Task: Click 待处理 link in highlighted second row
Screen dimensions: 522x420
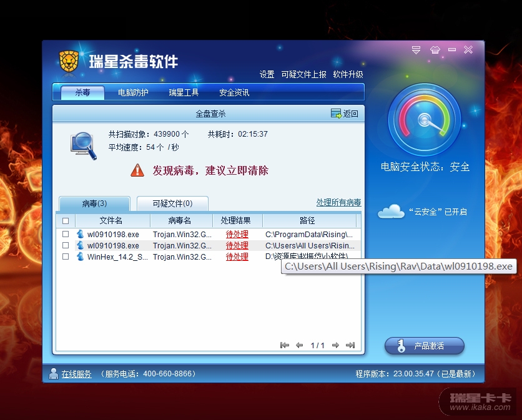Action: point(237,246)
